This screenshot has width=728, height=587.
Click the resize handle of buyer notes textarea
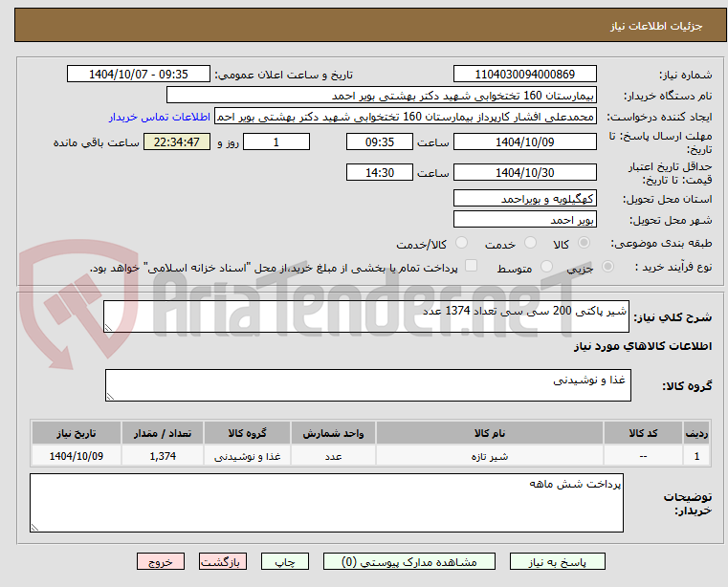tap(34, 528)
